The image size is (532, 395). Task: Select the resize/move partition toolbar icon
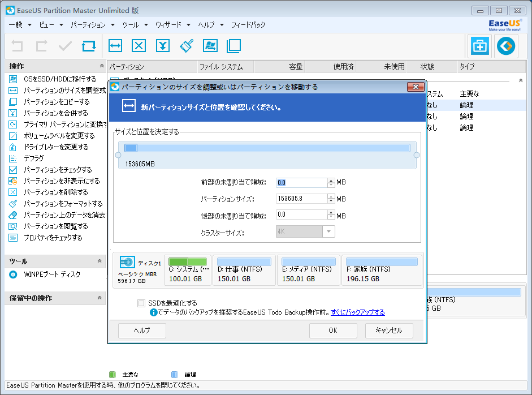pos(115,46)
